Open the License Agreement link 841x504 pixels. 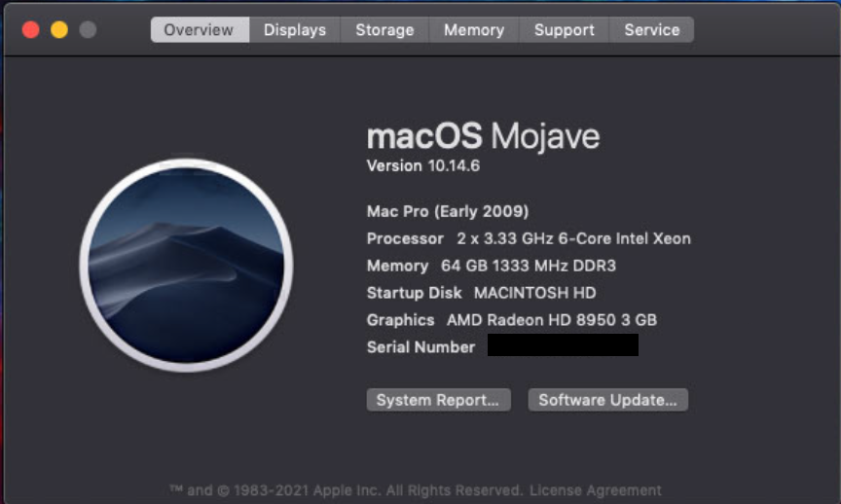click(x=596, y=490)
